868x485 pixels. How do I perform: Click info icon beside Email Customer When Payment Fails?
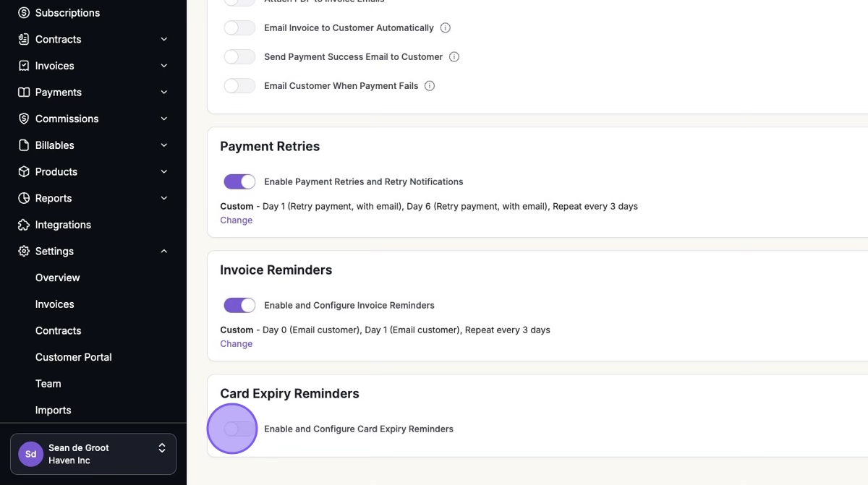(x=430, y=86)
